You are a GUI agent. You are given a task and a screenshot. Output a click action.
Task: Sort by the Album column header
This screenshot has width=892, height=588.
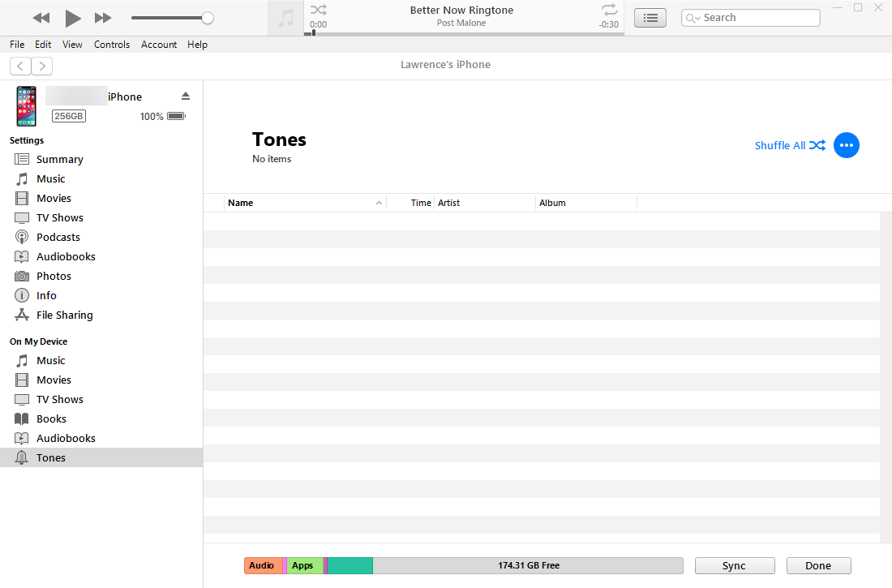pos(586,203)
